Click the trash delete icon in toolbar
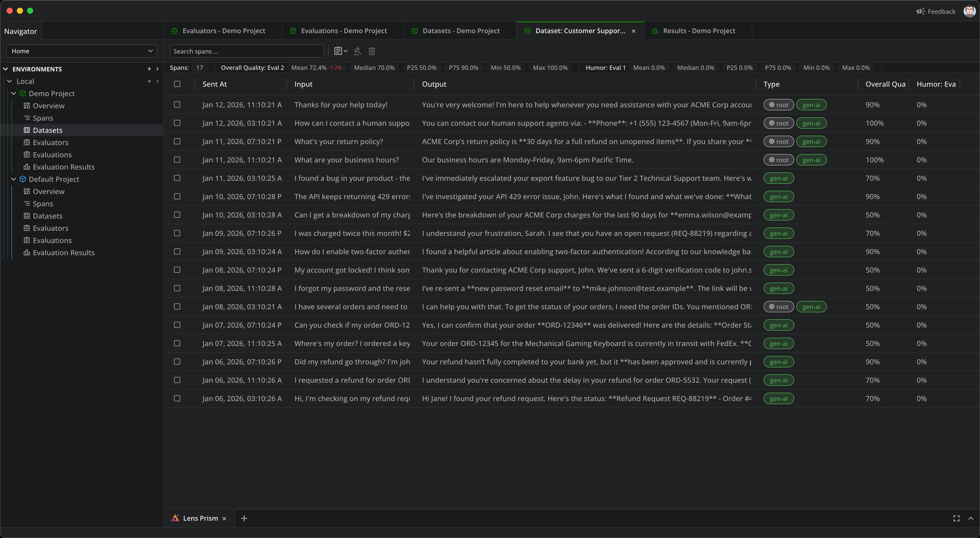 [372, 51]
